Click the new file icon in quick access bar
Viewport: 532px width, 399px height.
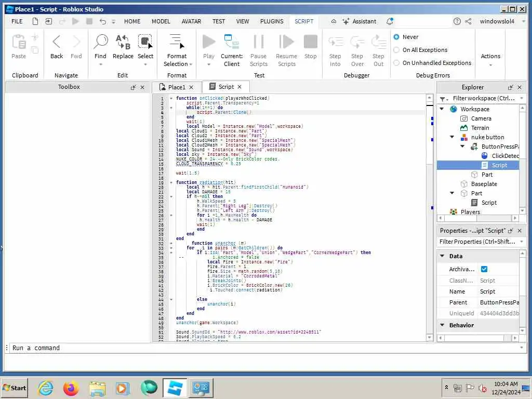click(35, 21)
